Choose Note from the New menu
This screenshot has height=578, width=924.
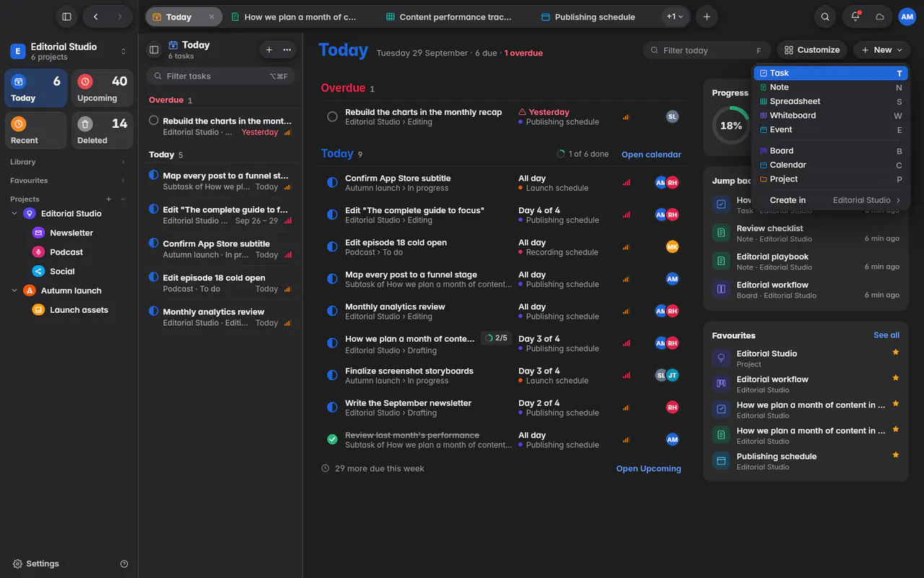tap(830, 87)
